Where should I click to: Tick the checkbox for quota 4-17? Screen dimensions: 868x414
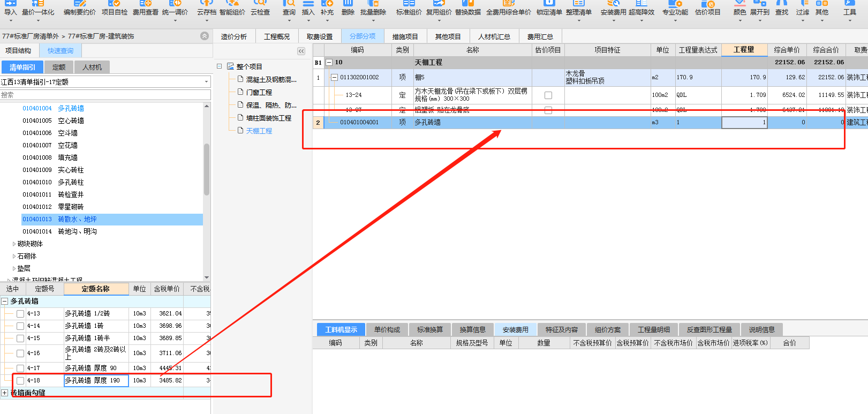(20, 368)
